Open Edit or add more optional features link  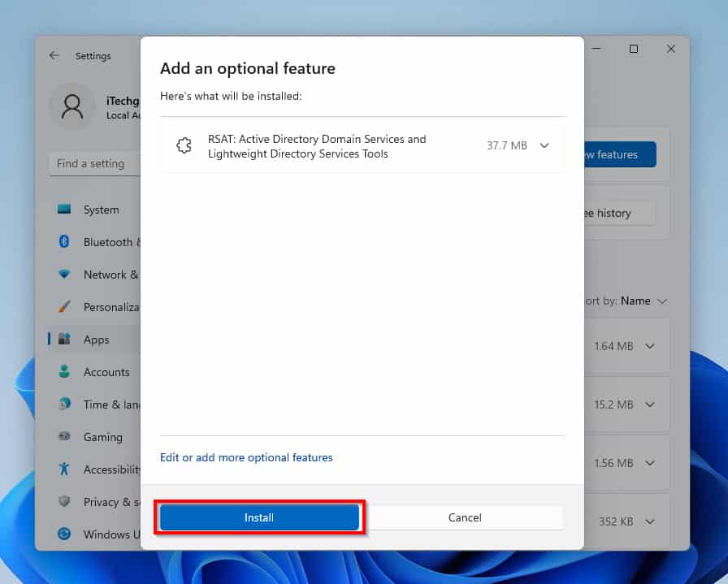pyautogui.click(x=246, y=457)
